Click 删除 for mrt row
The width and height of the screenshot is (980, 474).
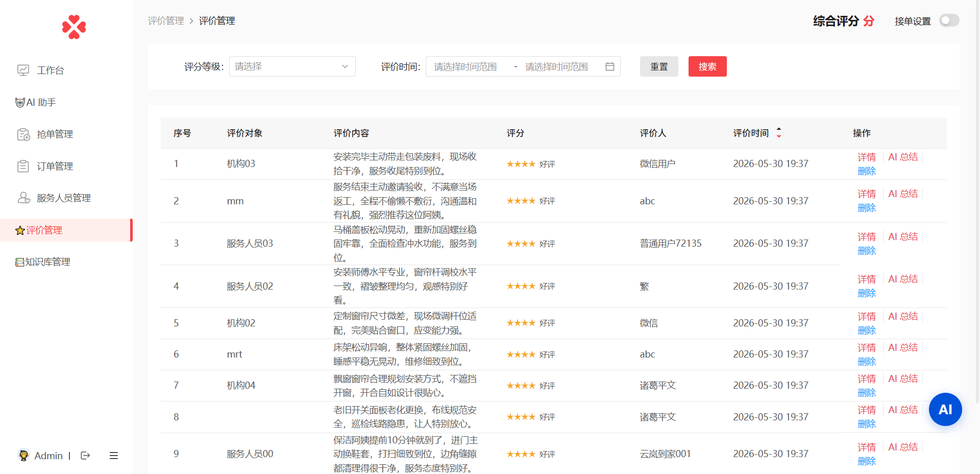(x=867, y=362)
